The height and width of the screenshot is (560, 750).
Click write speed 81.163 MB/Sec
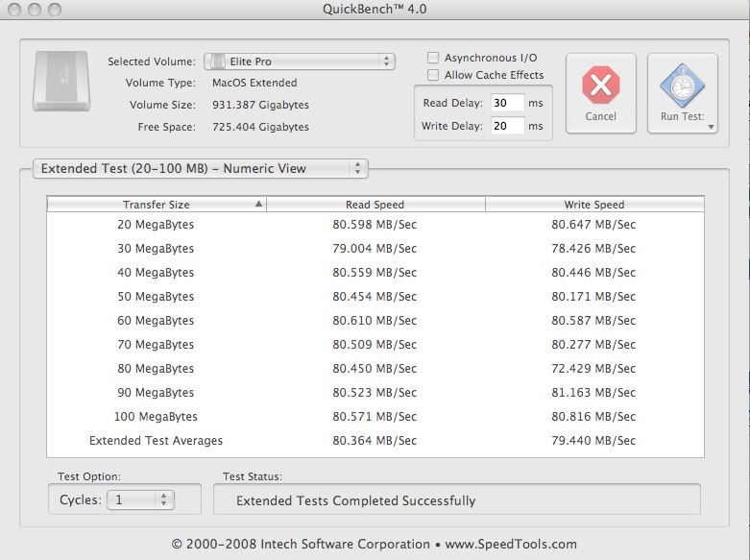(593, 393)
